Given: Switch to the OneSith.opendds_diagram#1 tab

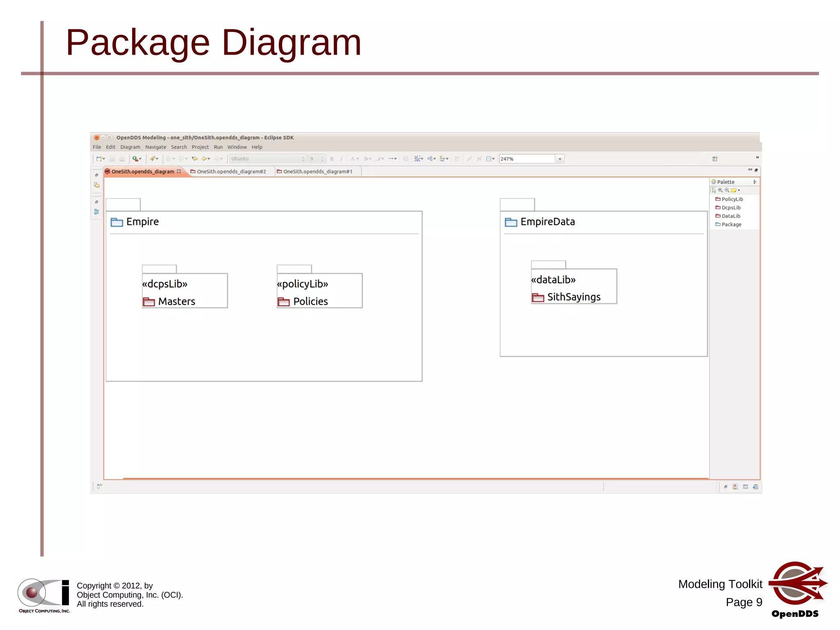Looking at the screenshot, I should pyautogui.click(x=317, y=171).
